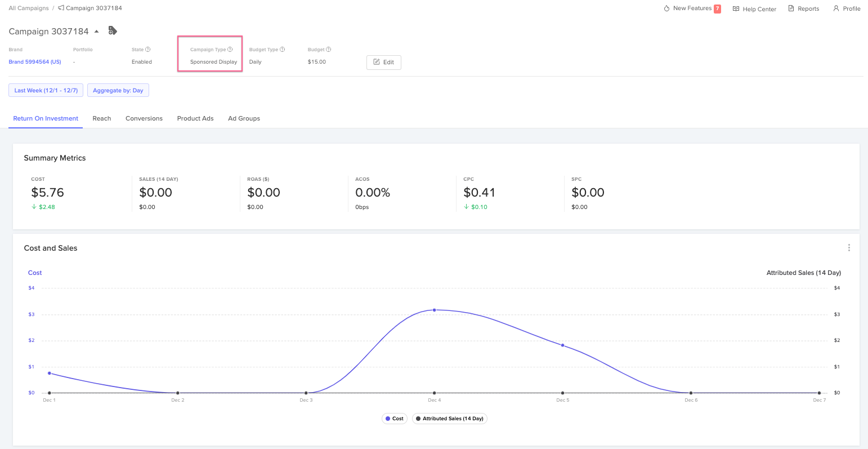Image resolution: width=868 pixels, height=449 pixels.
Task: Open the Ad Groups tab
Action: (x=244, y=118)
